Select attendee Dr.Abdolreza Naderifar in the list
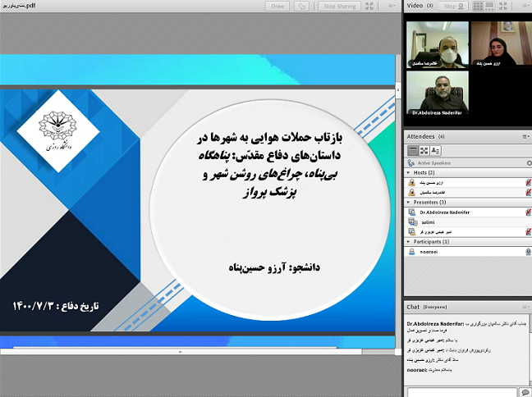 [x=443, y=212]
